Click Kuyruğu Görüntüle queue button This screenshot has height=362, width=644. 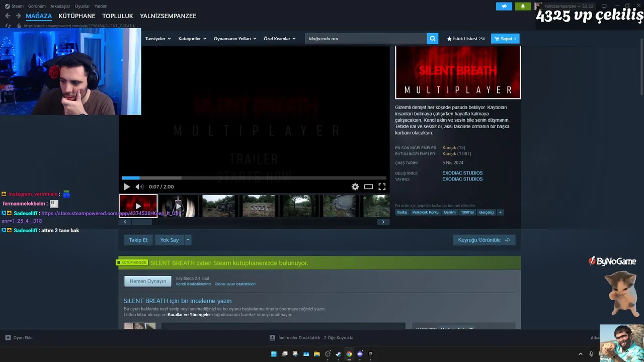point(484,240)
